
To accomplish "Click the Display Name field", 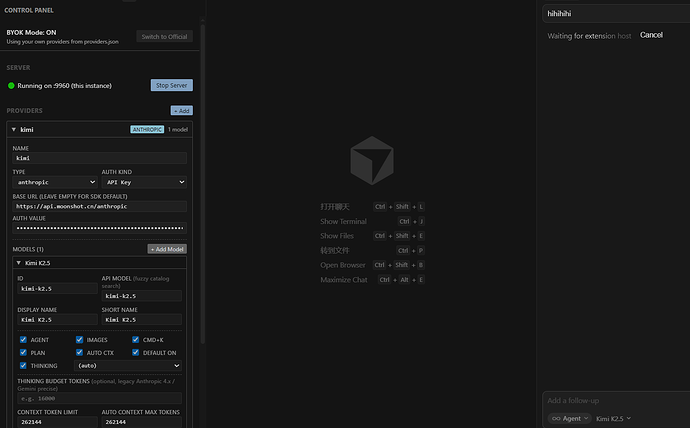I will (57, 319).
